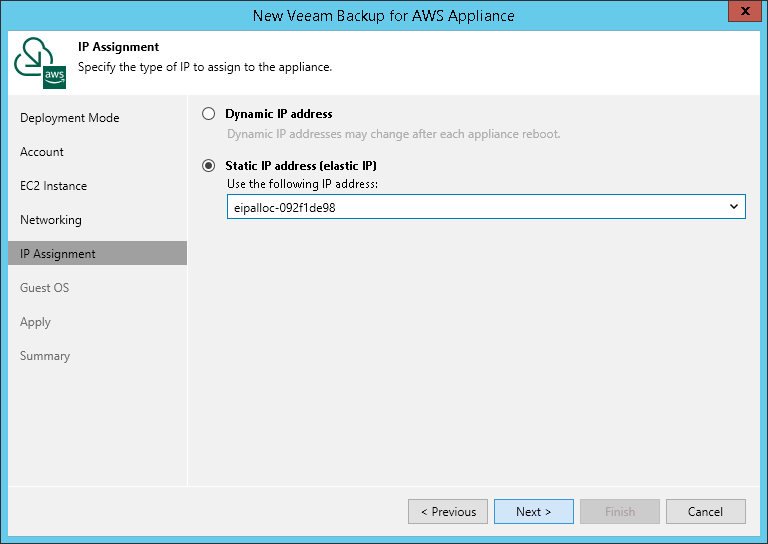Click the IP Assignment heading in header
This screenshot has height=544, width=768.
(119, 47)
